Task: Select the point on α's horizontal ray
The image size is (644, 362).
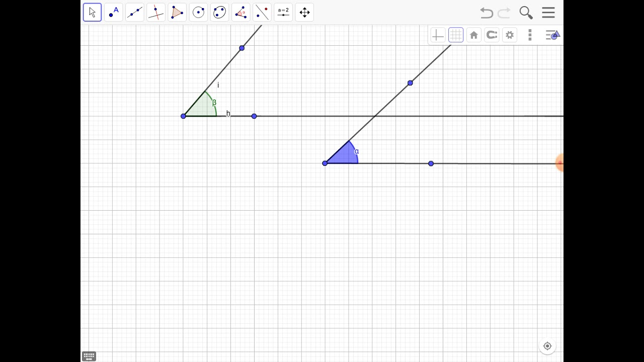Action: coord(431,163)
